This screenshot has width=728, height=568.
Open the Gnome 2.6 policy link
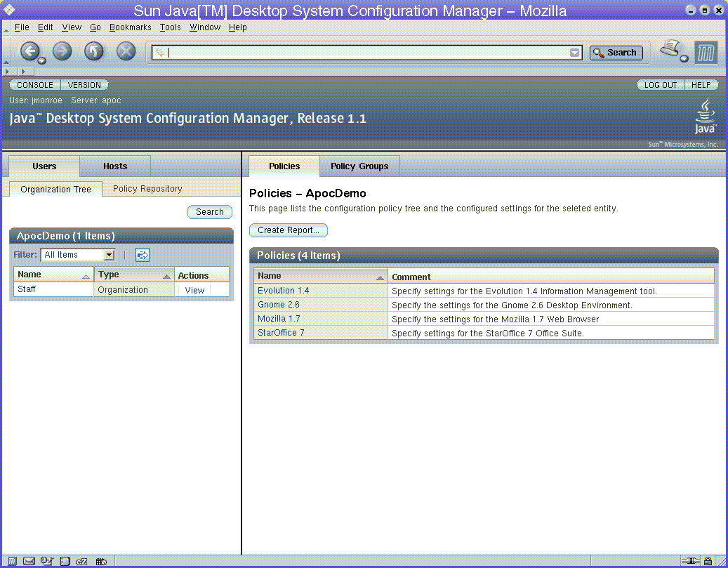click(279, 305)
